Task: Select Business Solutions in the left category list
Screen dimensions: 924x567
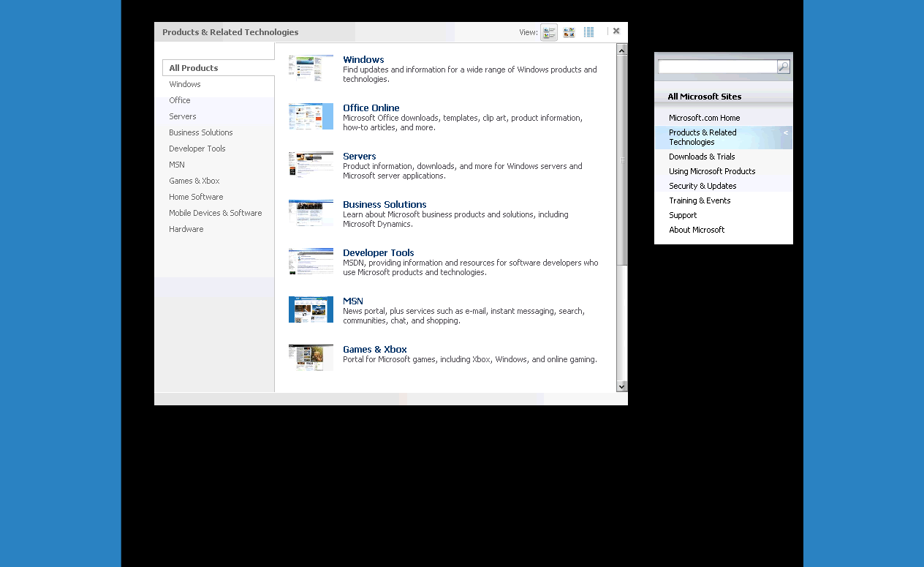Action: (201, 132)
